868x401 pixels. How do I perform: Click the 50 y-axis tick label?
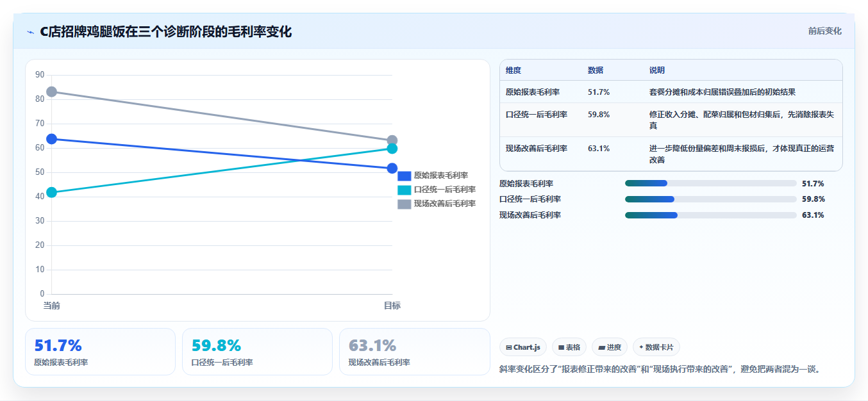[x=40, y=172]
